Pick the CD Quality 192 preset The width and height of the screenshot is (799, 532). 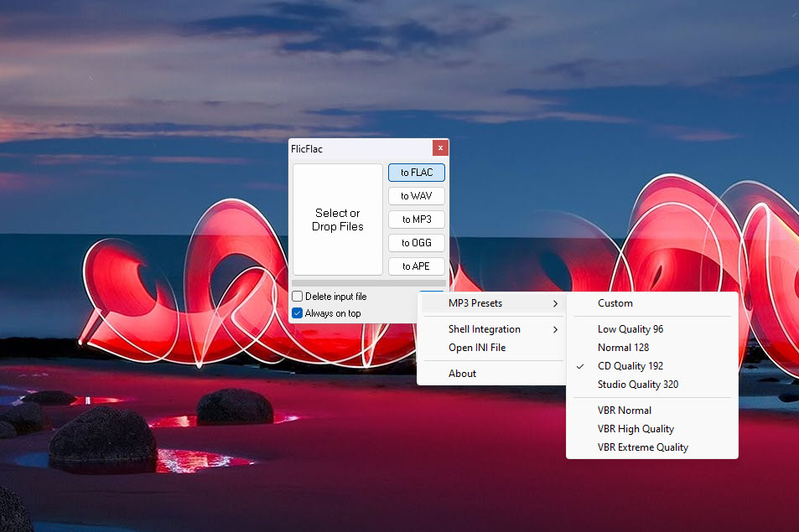pyautogui.click(x=651, y=366)
